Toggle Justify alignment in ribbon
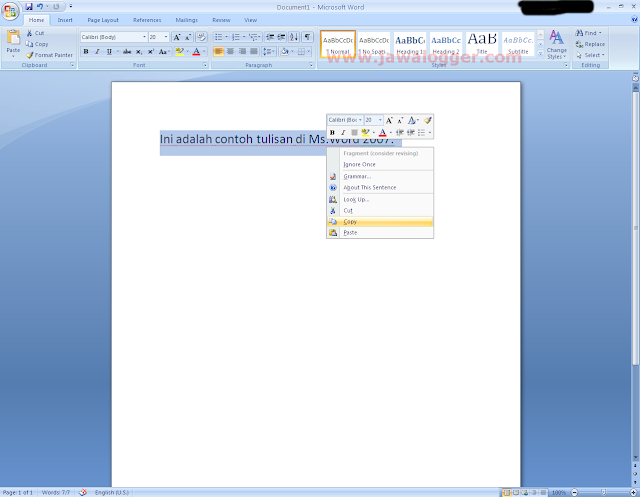The image size is (640, 497). point(254,51)
